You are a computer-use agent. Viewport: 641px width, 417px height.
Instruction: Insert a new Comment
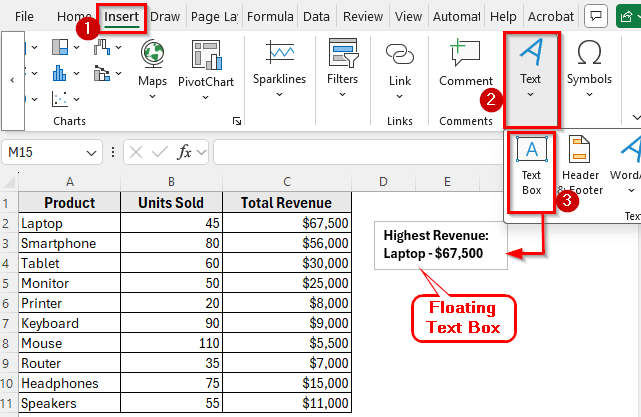pyautogui.click(x=466, y=66)
